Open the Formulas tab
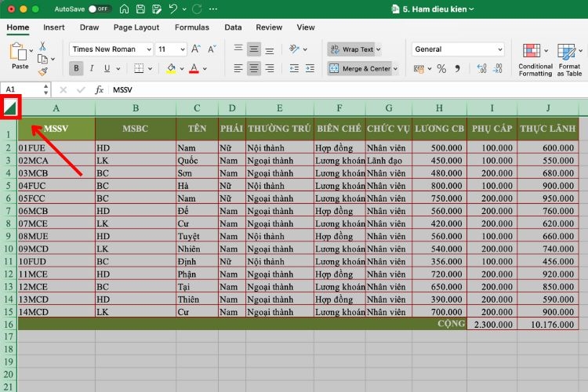The image size is (588, 392). coord(191,27)
